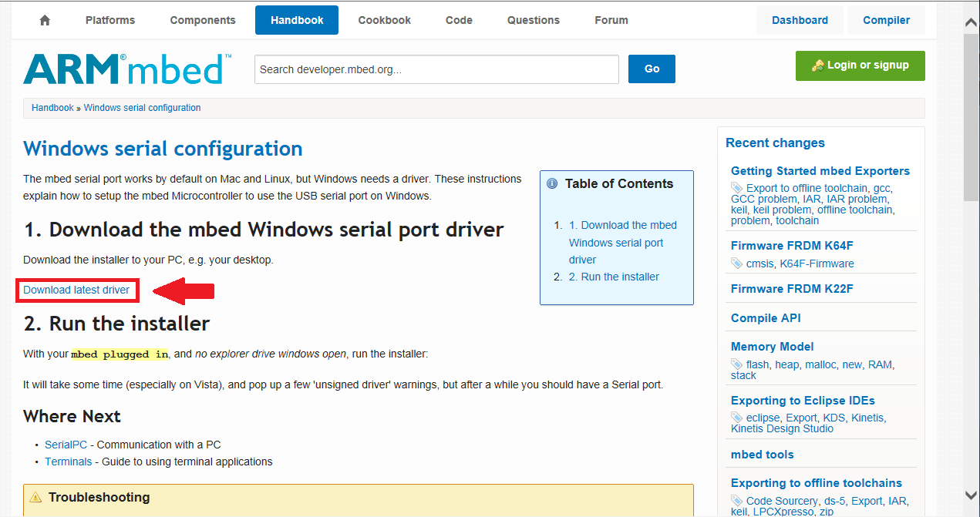Click the K64F-Firmware tag
This screenshot has width=980, height=517.
click(817, 264)
